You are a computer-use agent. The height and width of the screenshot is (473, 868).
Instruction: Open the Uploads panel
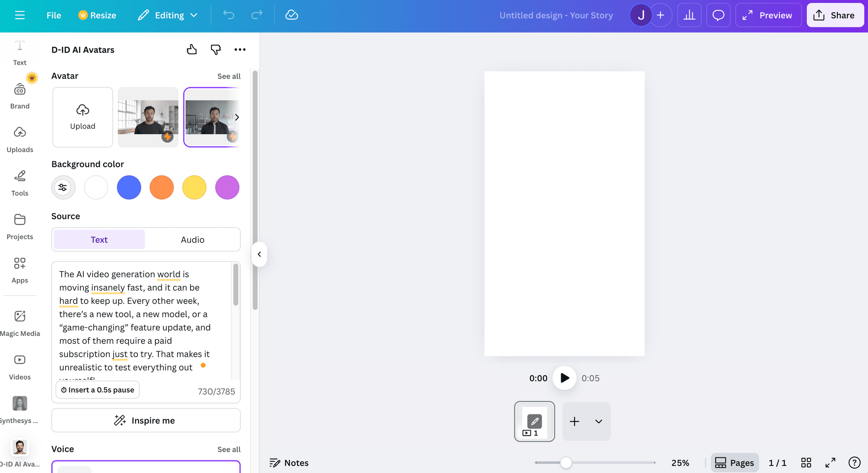[20, 138]
